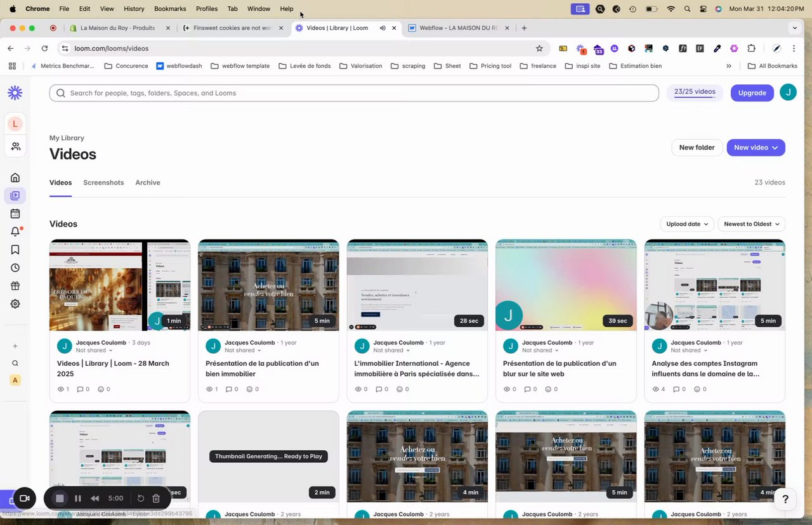This screenshot has height=525, width=812.
Task: Open the 28 sec video thumbnail
Action: [x=417, y=285]
